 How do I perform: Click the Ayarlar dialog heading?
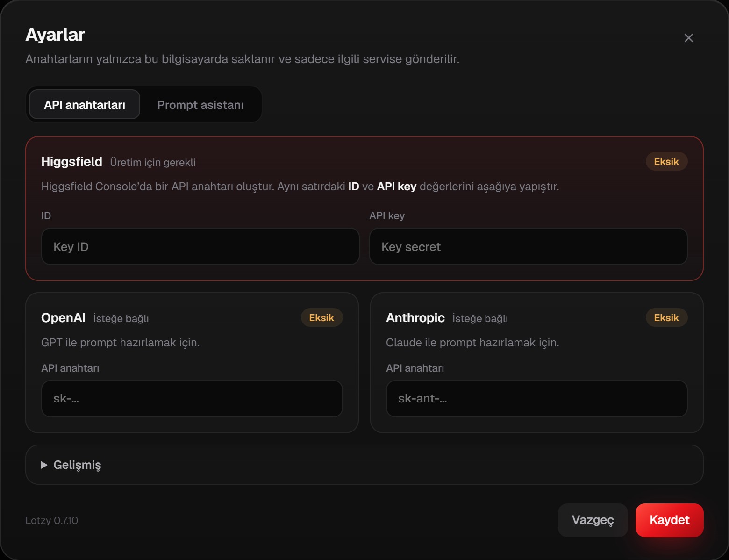(55, 35)
